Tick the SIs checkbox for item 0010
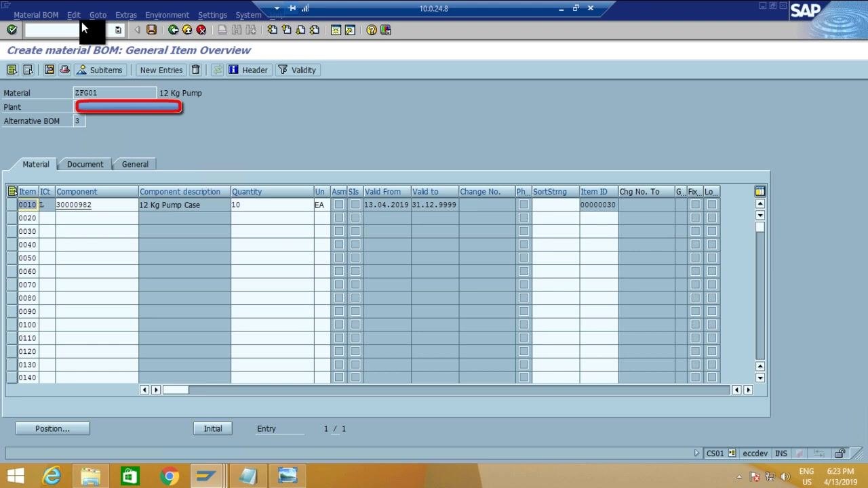The width and height of the screenshot is (868, 488). [x=355, y=205]
